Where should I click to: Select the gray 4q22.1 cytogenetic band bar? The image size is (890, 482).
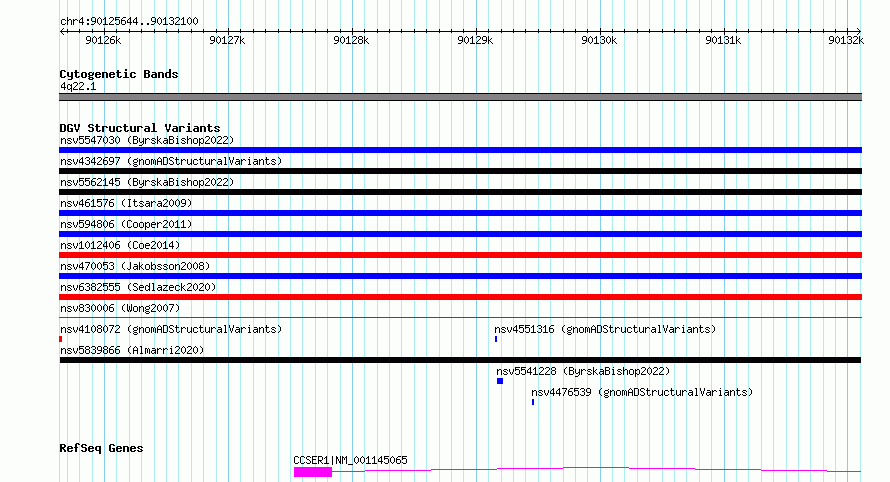pyautogui.click(x=460, y=97)
